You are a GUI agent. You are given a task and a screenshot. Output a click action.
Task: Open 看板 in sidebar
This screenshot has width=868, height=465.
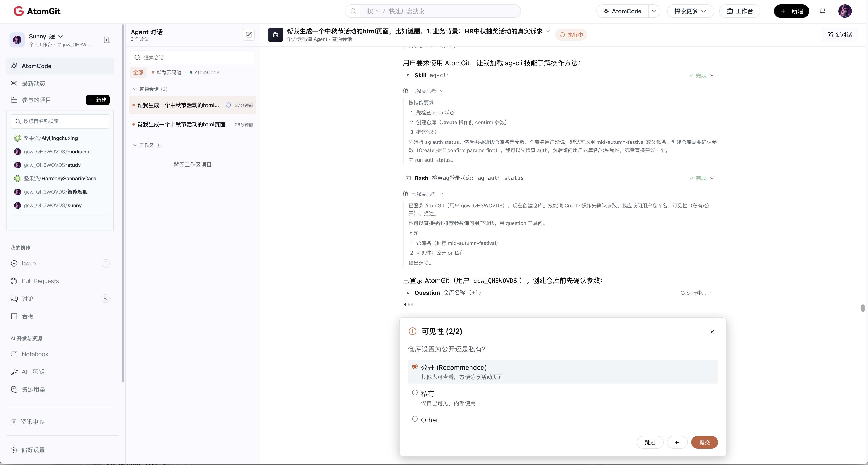click(60, 316)
